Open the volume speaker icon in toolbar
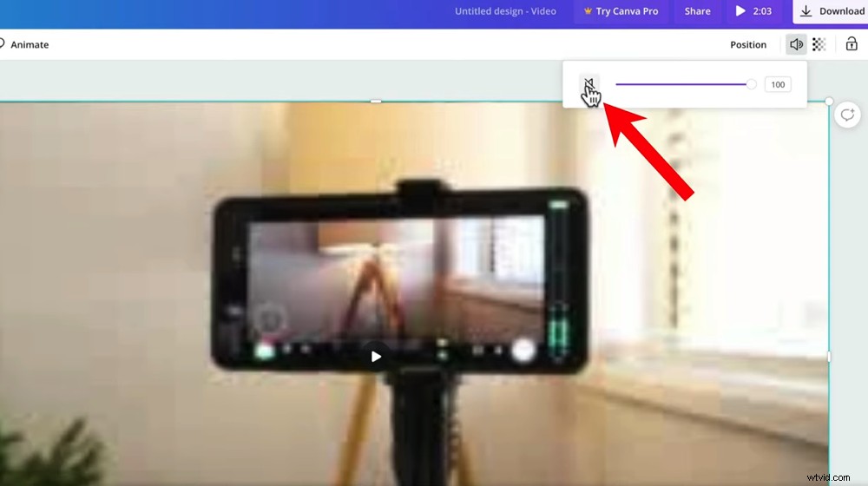This screenshot has width=868, height=486. click(x=796, y=44)
